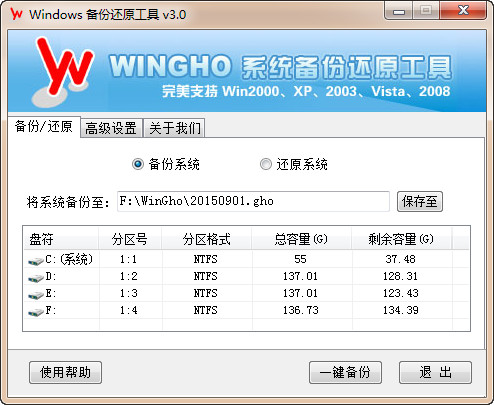The height and width of the screenshot is (405, 494).
Task: Click the 分区格式 column header
Action: tap(207, 239)
